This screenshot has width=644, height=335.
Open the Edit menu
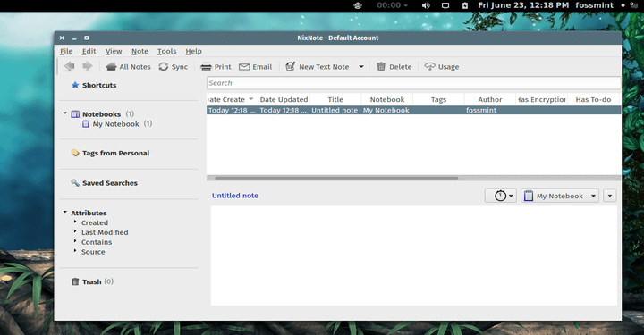(89, 51)
